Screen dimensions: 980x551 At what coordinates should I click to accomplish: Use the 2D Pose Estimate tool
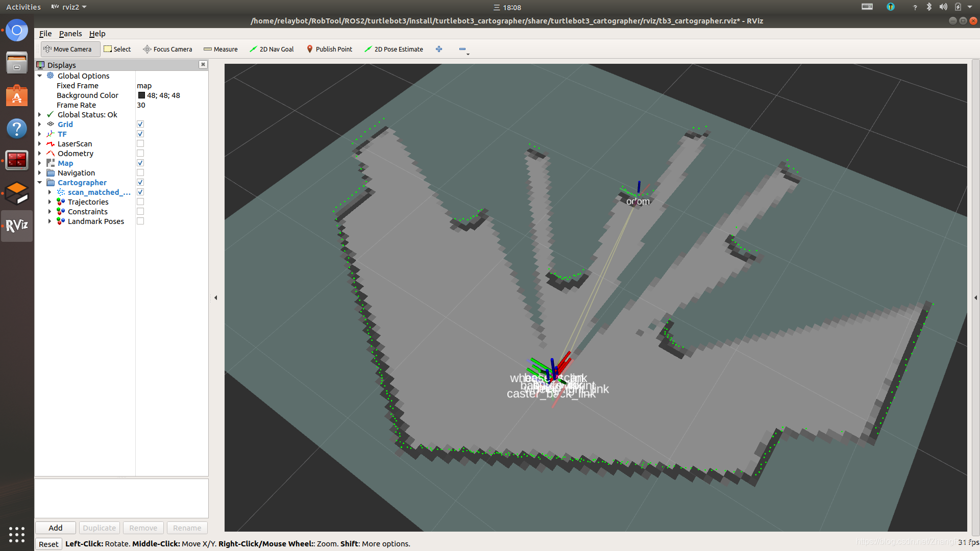pyautogui.click(x=394, y=49)
